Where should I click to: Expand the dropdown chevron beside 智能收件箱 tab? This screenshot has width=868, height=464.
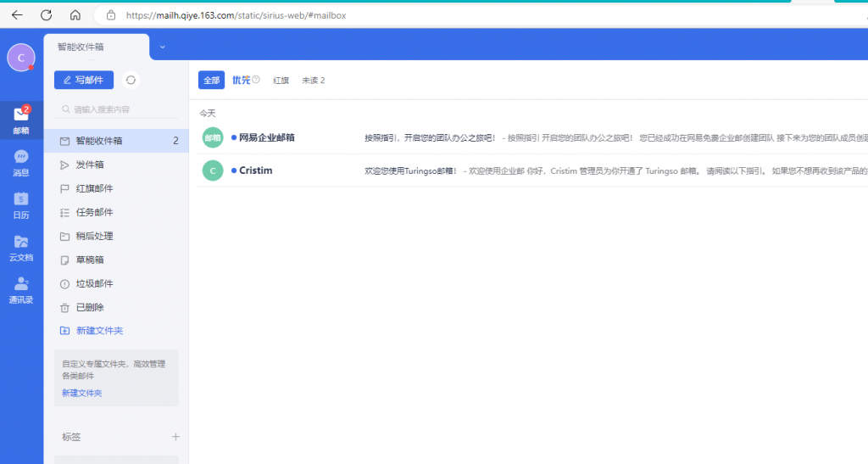pos(162,47)
